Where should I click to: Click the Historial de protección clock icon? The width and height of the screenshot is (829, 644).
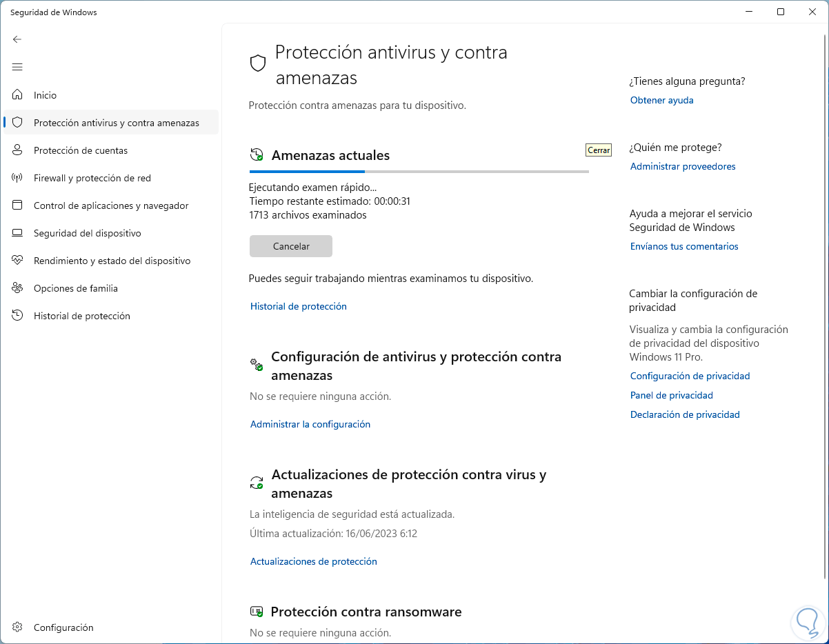[18, 316]
